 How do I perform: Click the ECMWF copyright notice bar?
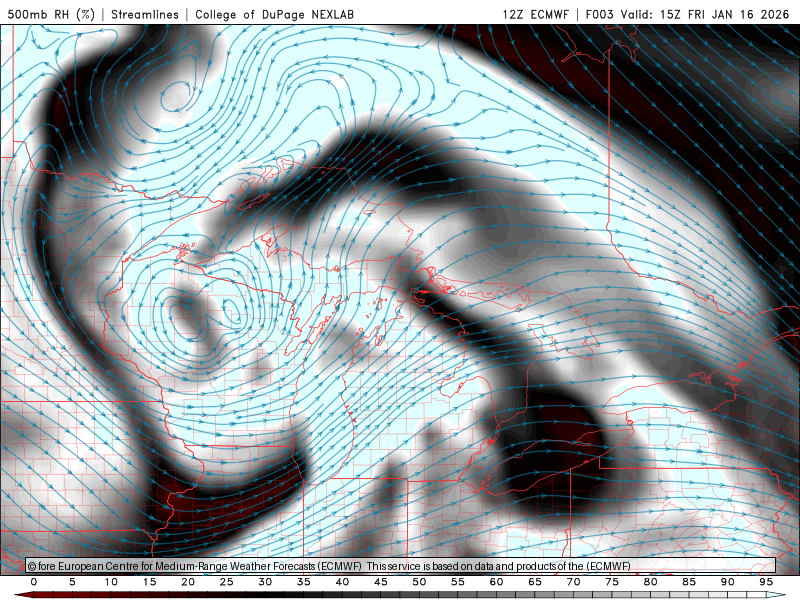[401, 566]
